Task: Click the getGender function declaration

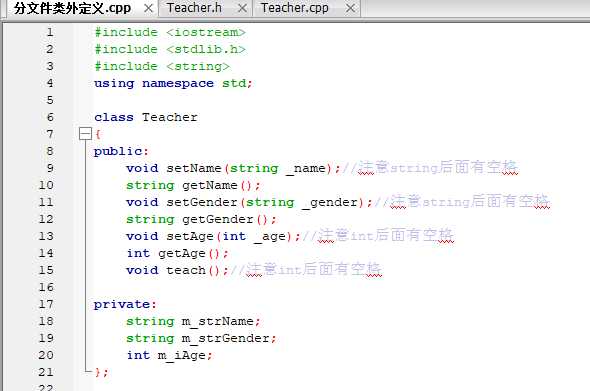Action: click(201, 219)
